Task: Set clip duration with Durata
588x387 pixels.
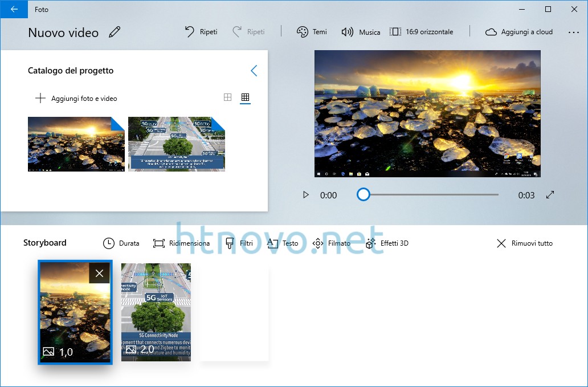Action: point(121,243)
